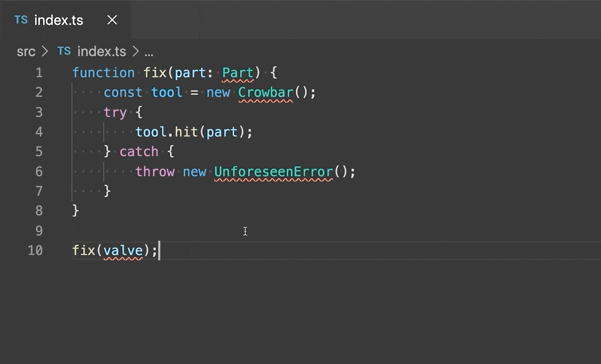Viewport: 601px width, 364px height.
Task: Click the TS language icon on the index.ts tab
Action: (x=21, y=20)
